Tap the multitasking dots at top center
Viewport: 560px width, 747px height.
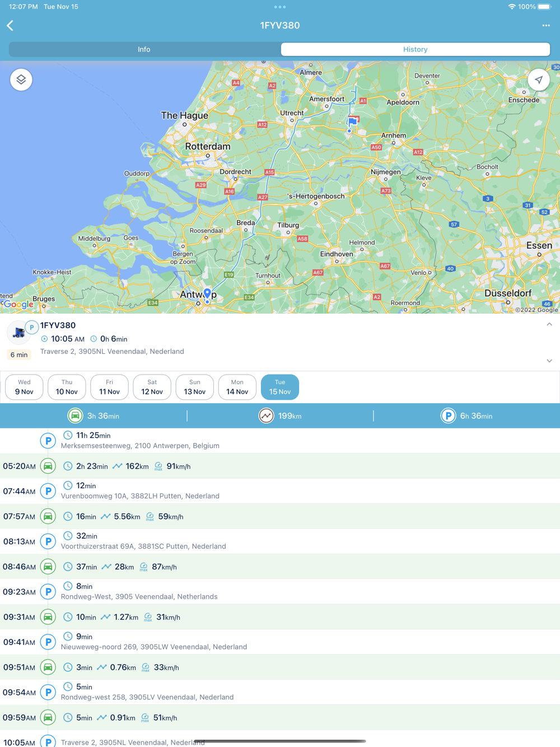[280, 7]
